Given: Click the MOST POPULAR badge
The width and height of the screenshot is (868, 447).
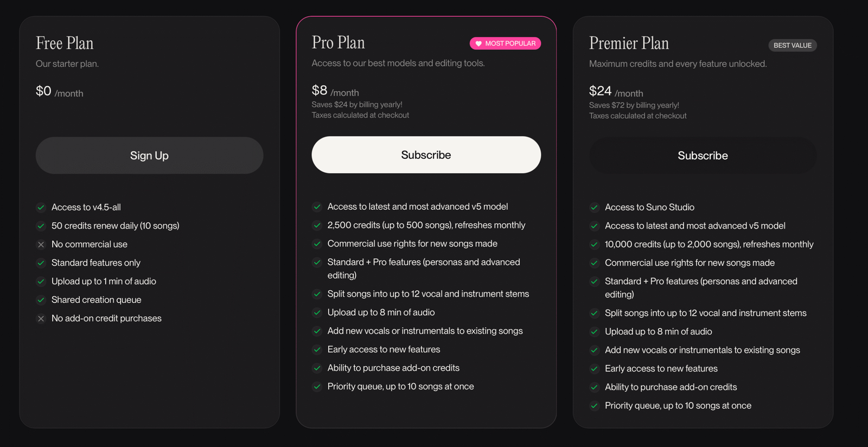Looking at the screenshot, I should 505,43.
